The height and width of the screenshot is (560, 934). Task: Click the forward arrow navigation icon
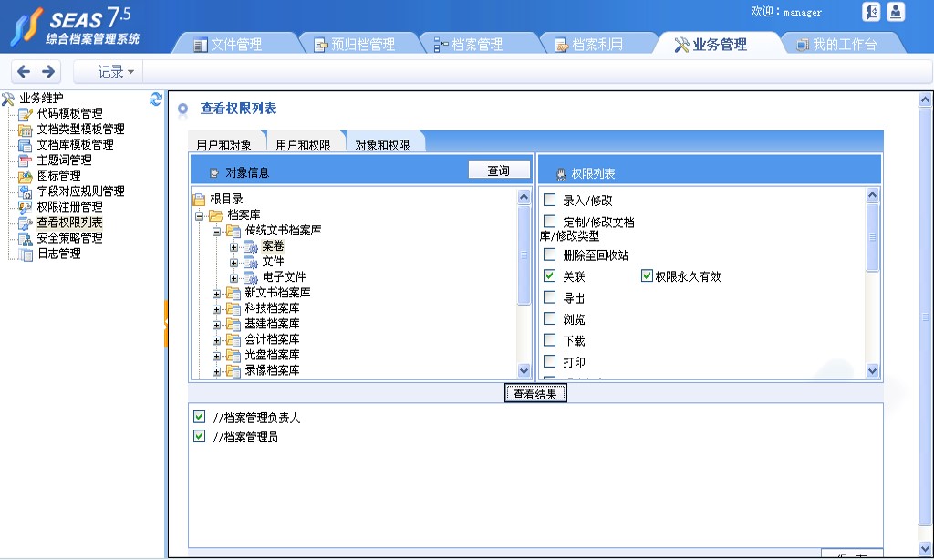pyautogui.click(x=48, y=71)
